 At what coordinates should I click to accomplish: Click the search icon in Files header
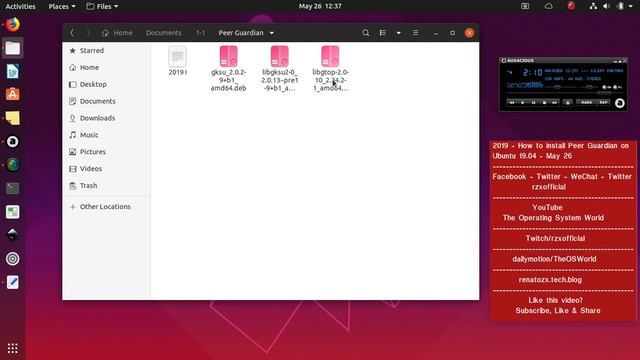click(x=366, y=33)
